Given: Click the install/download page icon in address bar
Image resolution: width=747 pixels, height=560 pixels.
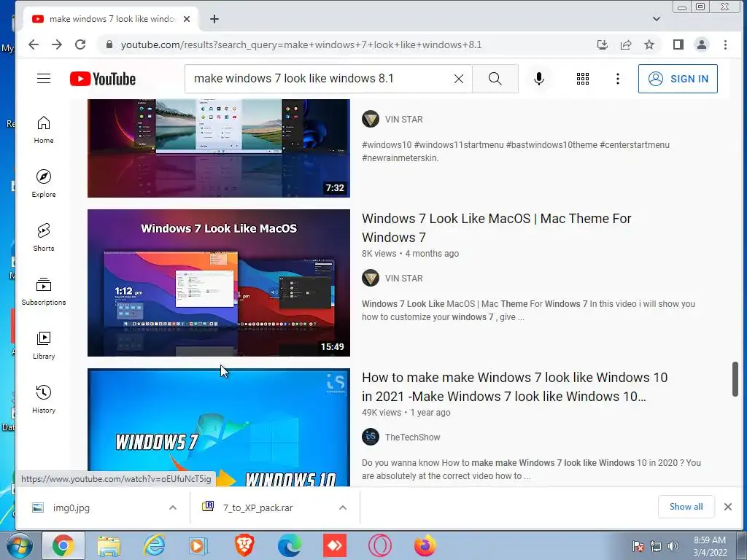Looking at the screenshot, I should coord(602,44).
